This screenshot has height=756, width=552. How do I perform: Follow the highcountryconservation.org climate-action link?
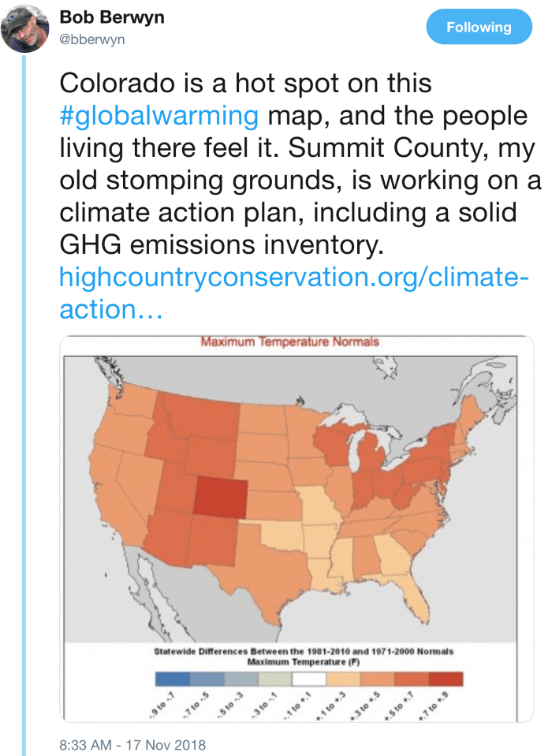(293, 277)
